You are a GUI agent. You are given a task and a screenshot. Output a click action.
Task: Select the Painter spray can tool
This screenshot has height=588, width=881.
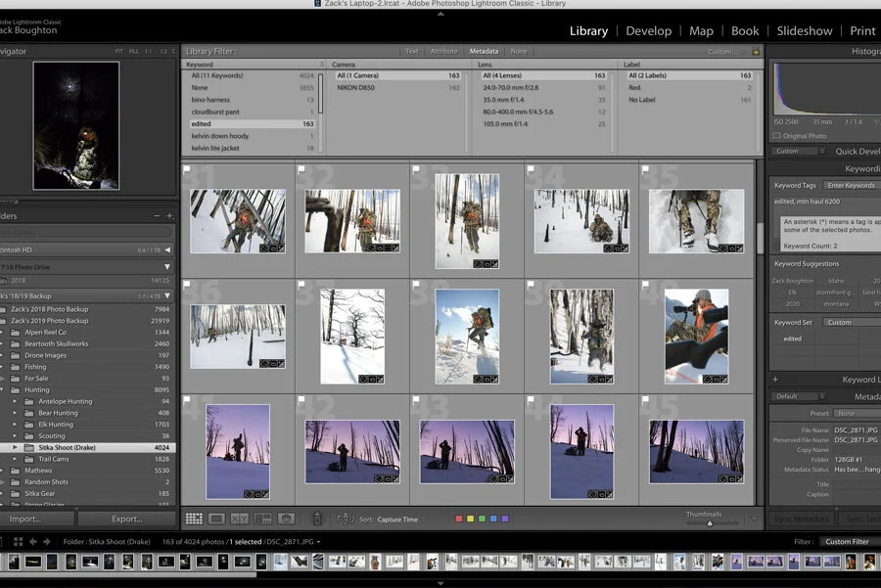(316, 519)
